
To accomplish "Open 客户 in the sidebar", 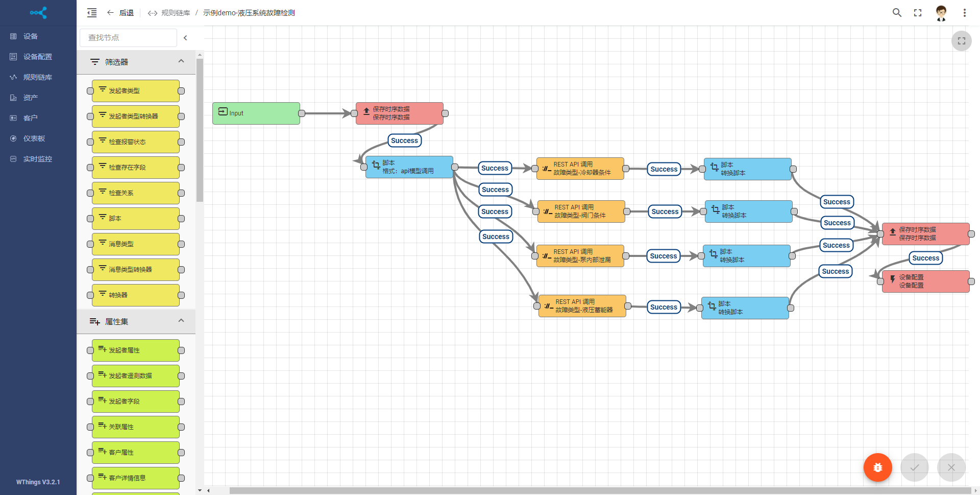I will click(38, 118).
